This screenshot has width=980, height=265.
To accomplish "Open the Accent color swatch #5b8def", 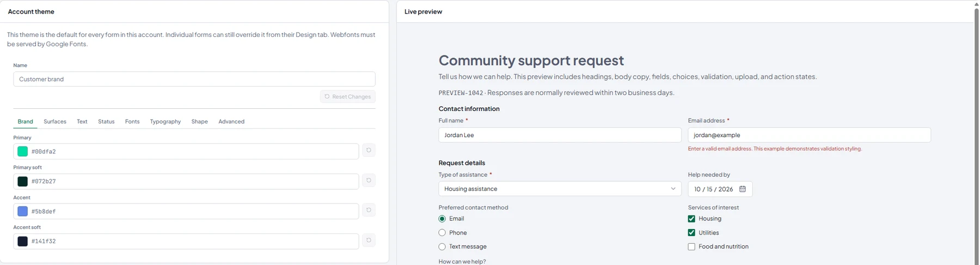I will pyautogui.click(x=23, y=211).
